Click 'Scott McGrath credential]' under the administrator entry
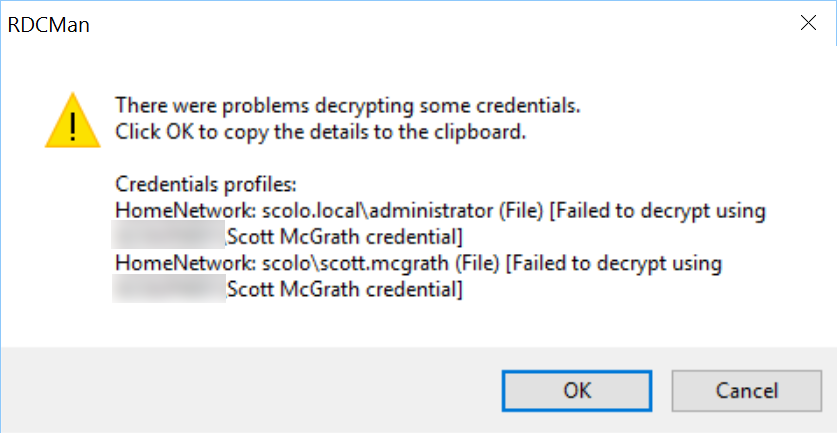The height and width of the screenshot is (433, 837). tap(345, 237)
